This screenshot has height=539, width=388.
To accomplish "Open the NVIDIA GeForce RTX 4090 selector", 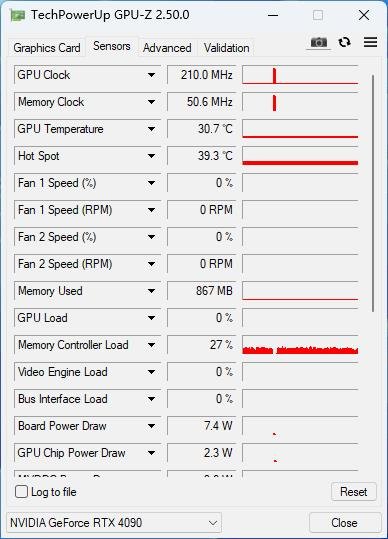I will tap(114, 523).
